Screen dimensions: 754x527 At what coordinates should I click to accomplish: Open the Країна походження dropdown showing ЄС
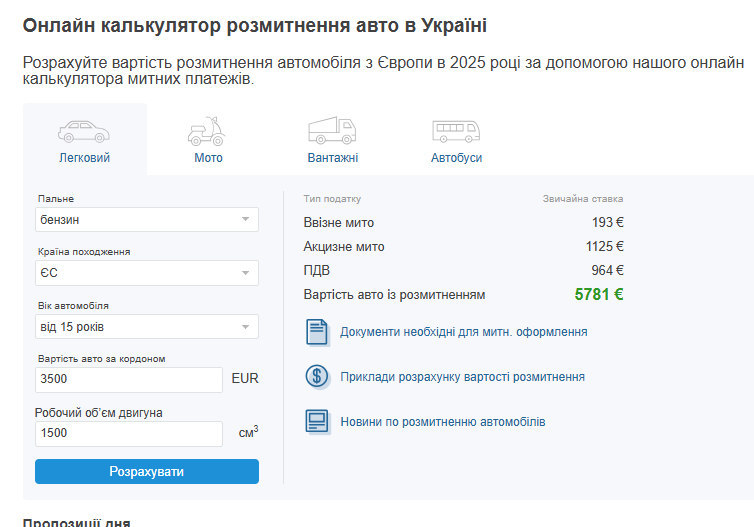tap(146, 273)
